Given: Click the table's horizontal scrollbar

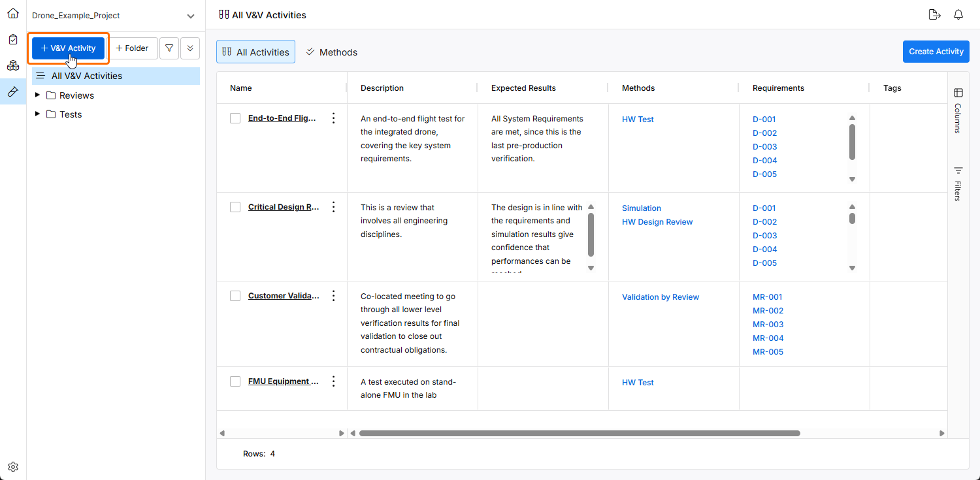Looking at the screenshot, I should tap(579, 433).
